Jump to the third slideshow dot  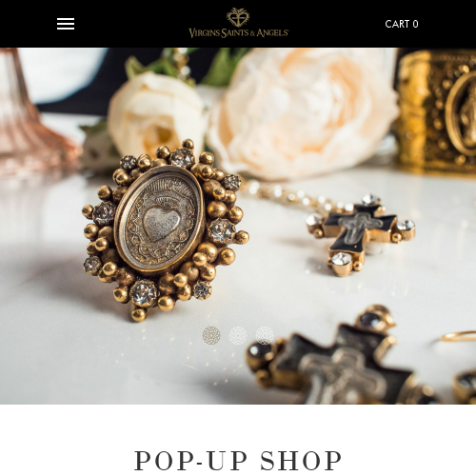pyautogui.click(x=265, y=335)
